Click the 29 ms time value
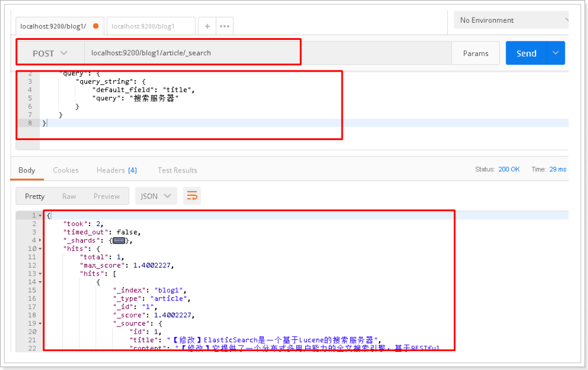This screenshot has width=588, height=370. pos(558,169)
